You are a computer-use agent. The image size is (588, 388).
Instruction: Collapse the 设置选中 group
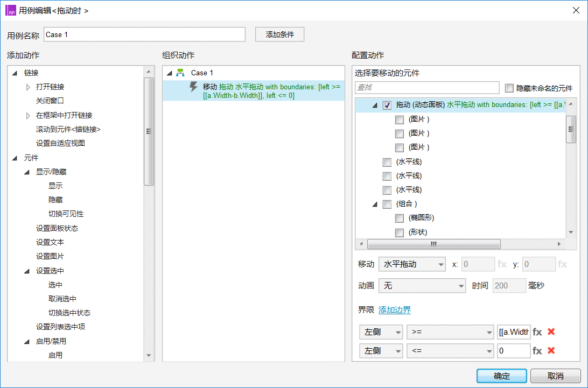(x=26, y=271)
